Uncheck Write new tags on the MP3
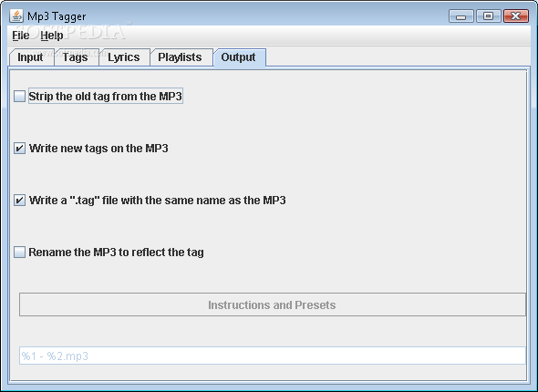This screenshot has height=392, width=538. (19, 149)
